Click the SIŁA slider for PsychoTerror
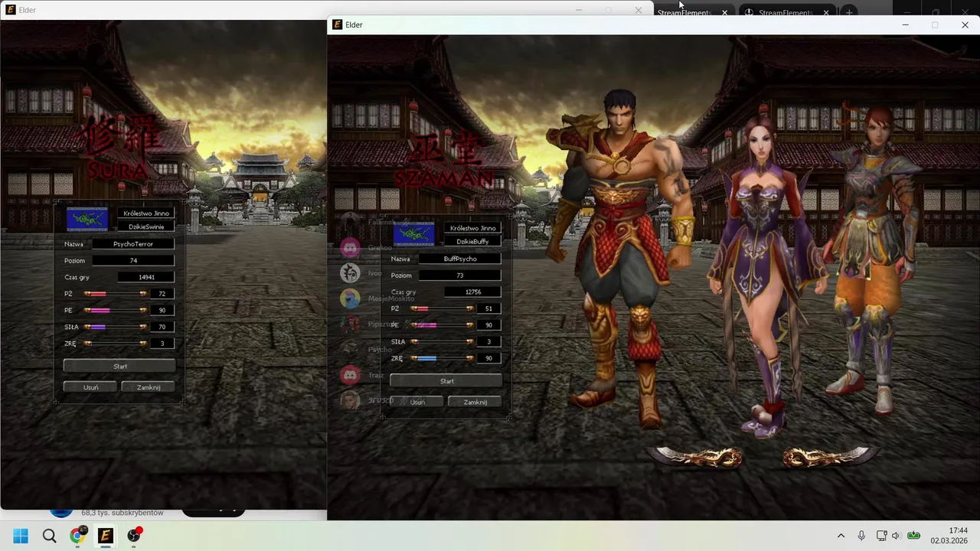Image resolution: width=980 pixels, height=551 pixels. click(116, 327)
